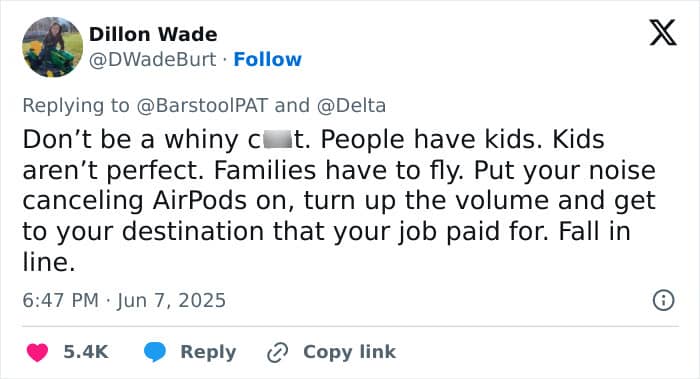Open the X logo icon
This screenshot has width=700, height=379.
tap(663, 32)
